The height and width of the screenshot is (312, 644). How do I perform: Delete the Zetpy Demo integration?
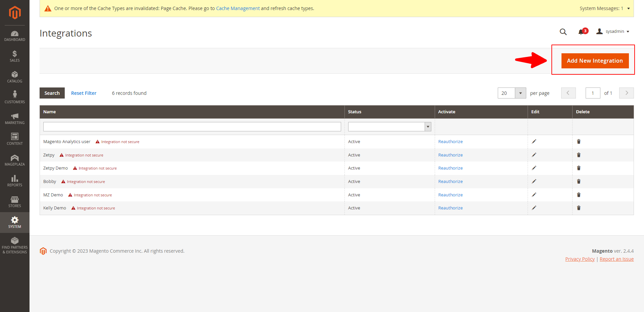pos(579,168)
